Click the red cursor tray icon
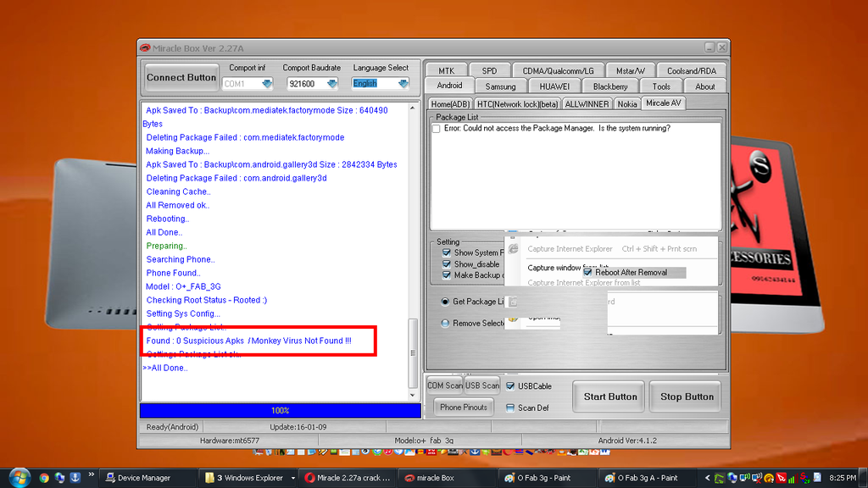 click(x=781, y=478)
